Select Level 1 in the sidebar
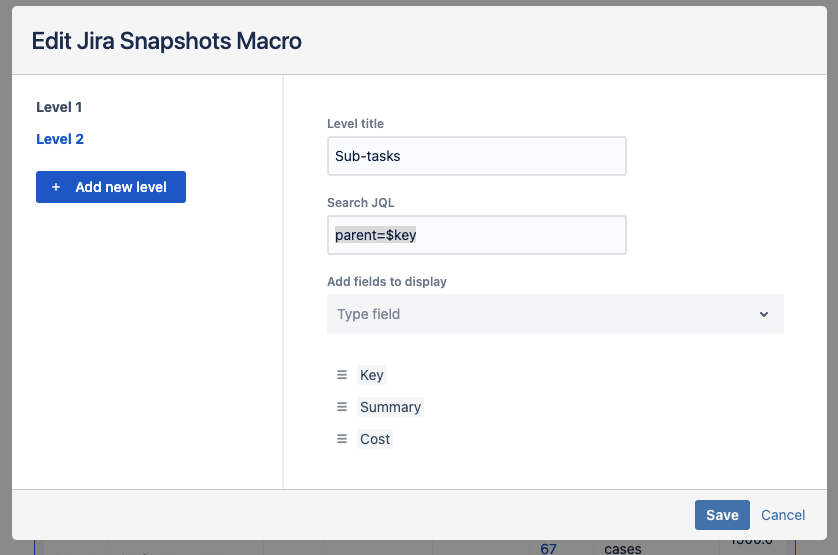The image size is (838, 555). (59, 107)
